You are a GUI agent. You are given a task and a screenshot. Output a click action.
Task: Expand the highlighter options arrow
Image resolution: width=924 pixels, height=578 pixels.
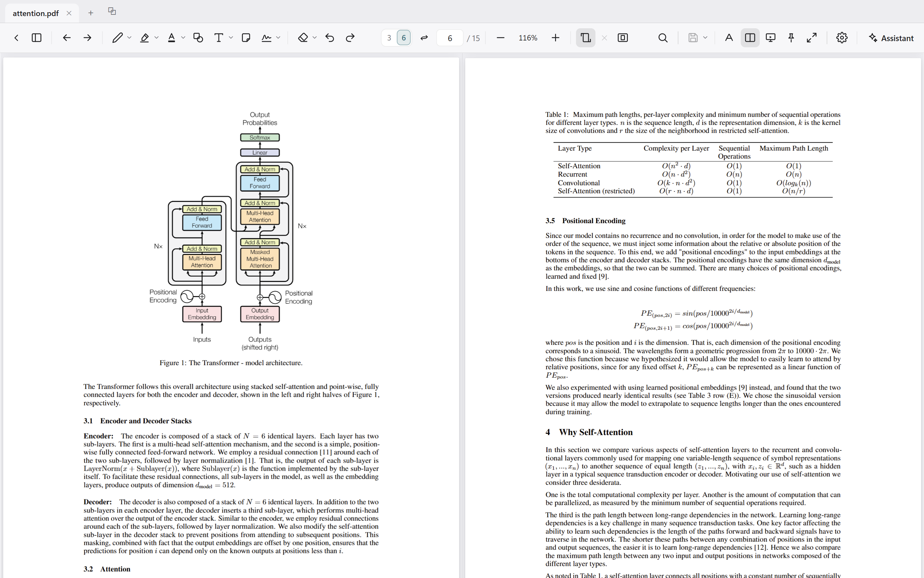pyautogui.click(x=157, y=38)
